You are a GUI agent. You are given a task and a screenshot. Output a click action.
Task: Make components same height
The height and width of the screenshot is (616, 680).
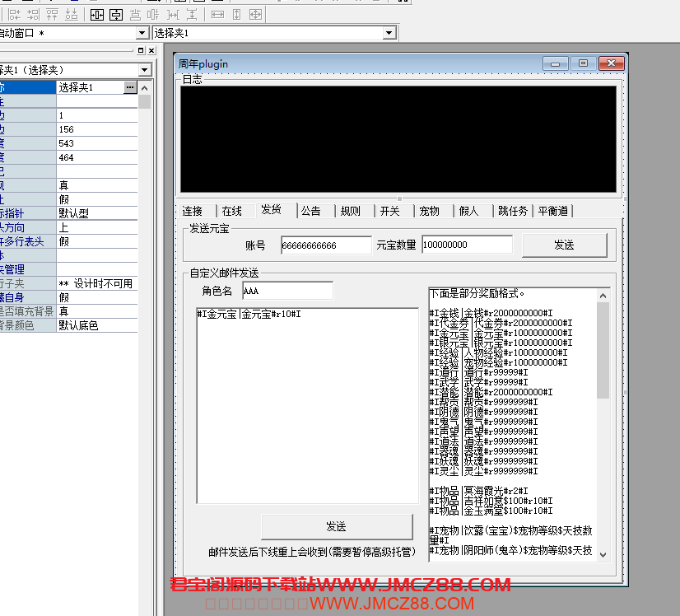click(236, 15)
